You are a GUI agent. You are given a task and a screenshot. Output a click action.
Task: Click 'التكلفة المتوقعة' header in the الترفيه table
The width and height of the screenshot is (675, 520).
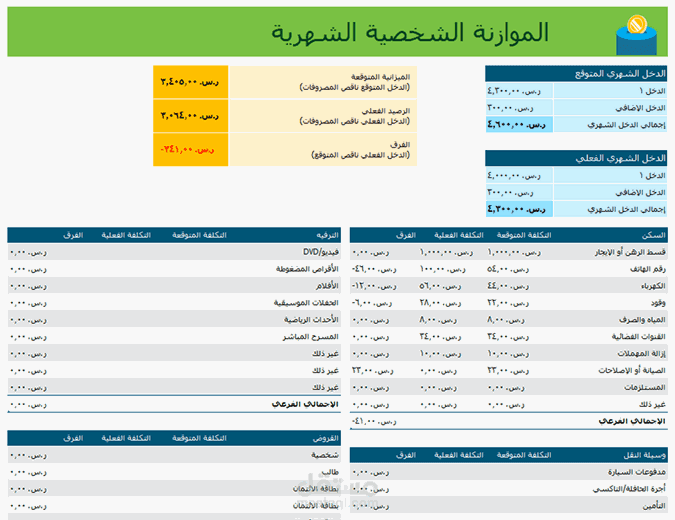tap(199, 235)
